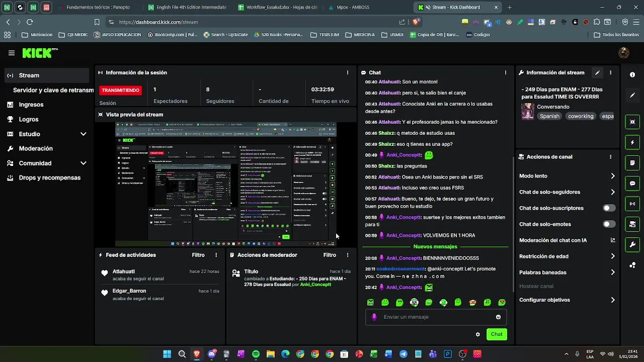This screenshot has width=644, height=362.
Task: Open Feed de actividades three-dot menu
Action: point(216,255)
